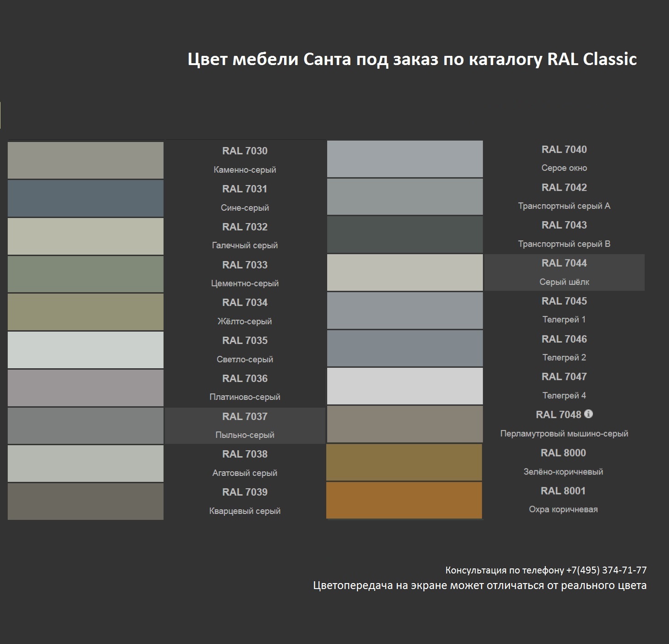Select the RAL 7030 stone grey swatch

(86, 160)
